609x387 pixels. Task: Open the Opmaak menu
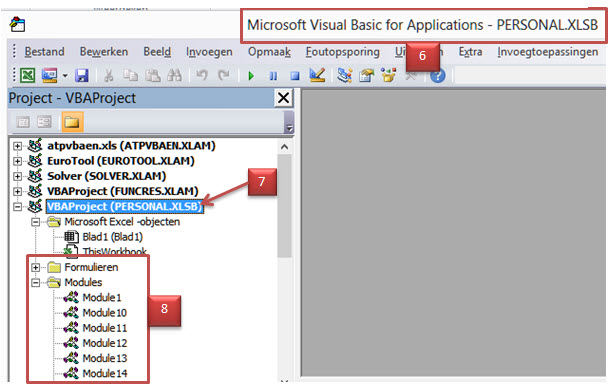click(x=269, y=52)
